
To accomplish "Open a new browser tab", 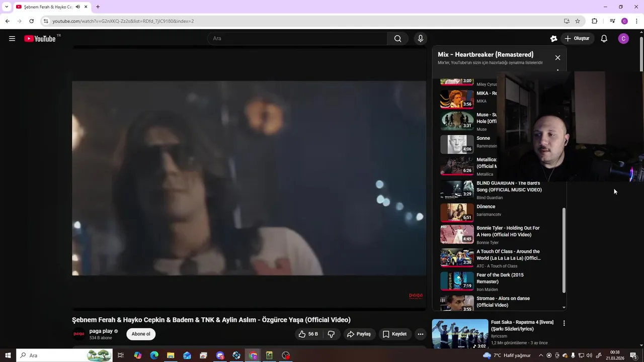I will (x=98, y=7).
